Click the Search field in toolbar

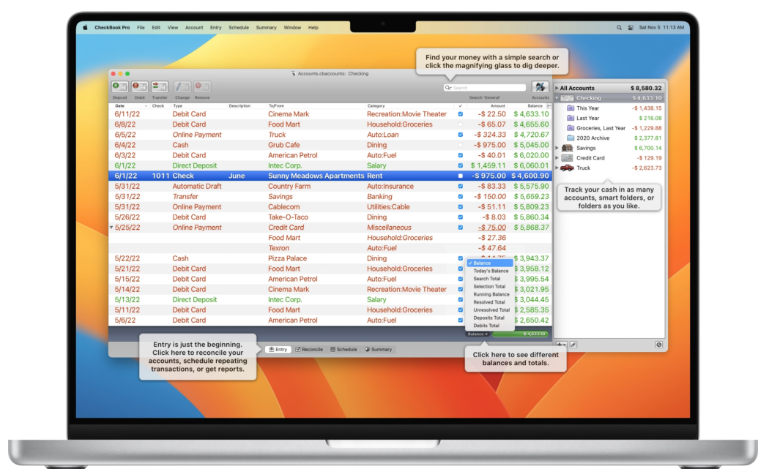tap(487, 88)
